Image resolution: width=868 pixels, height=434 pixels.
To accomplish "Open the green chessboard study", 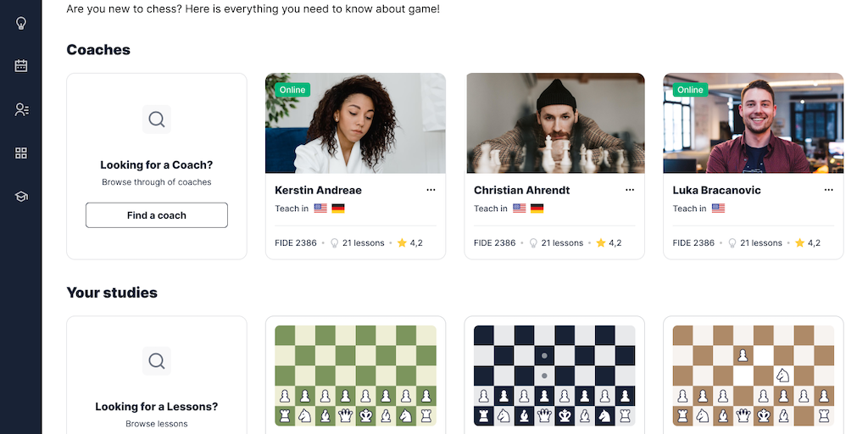I will (355, 376).
